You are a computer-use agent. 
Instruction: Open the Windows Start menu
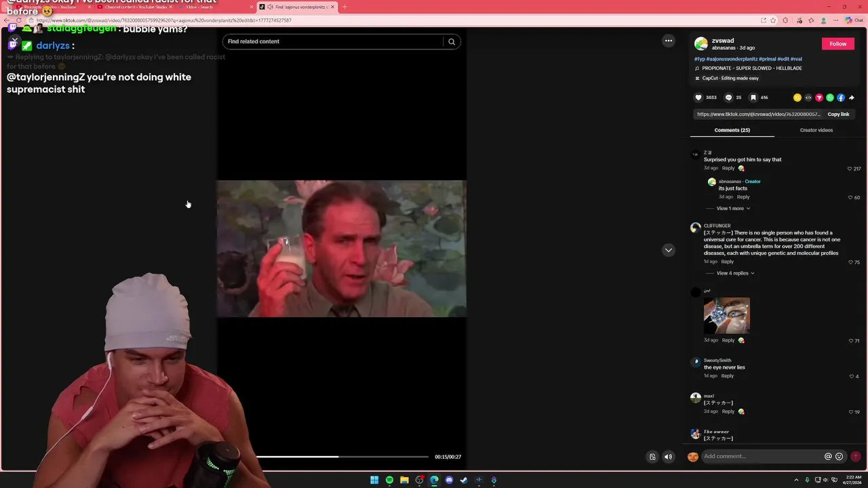[374, 480]
